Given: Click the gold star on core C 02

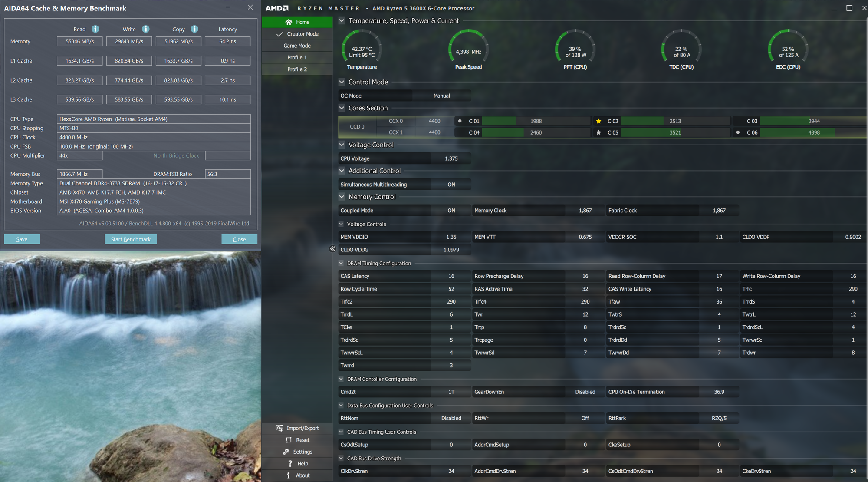Looking at the screenshot, I should 598,121.
